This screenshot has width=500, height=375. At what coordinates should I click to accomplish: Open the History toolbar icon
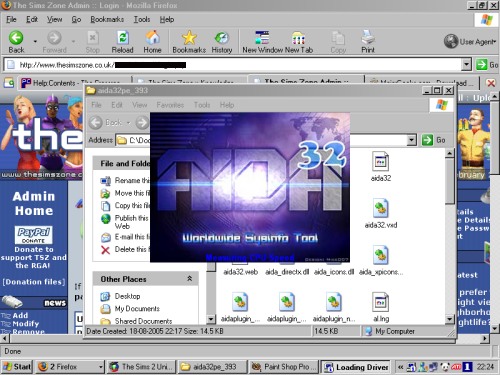tap(222, 38)
